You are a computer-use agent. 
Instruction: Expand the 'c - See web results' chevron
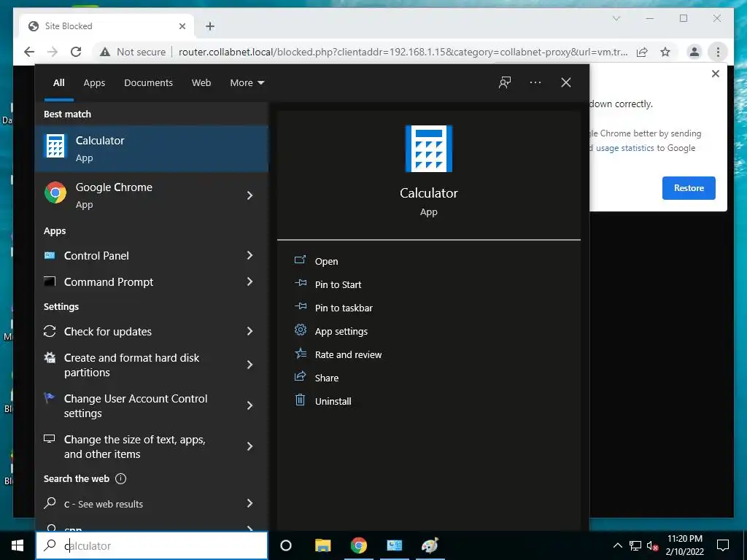249,503
